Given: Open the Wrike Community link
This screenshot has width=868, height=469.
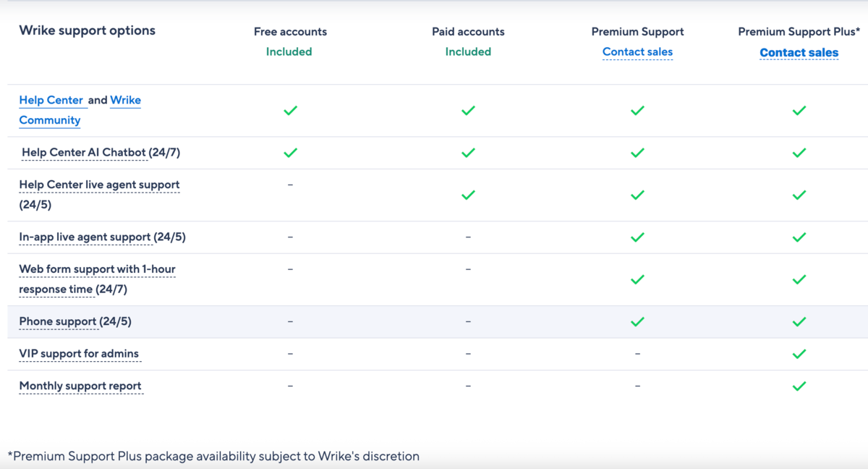Looking at the screenshot, I should [80, 110].
